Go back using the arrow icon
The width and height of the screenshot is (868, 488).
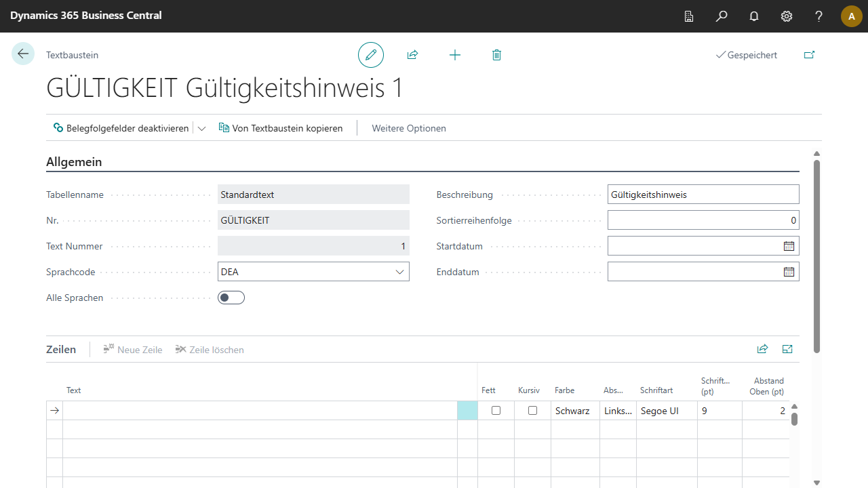(x=23, y=54)
